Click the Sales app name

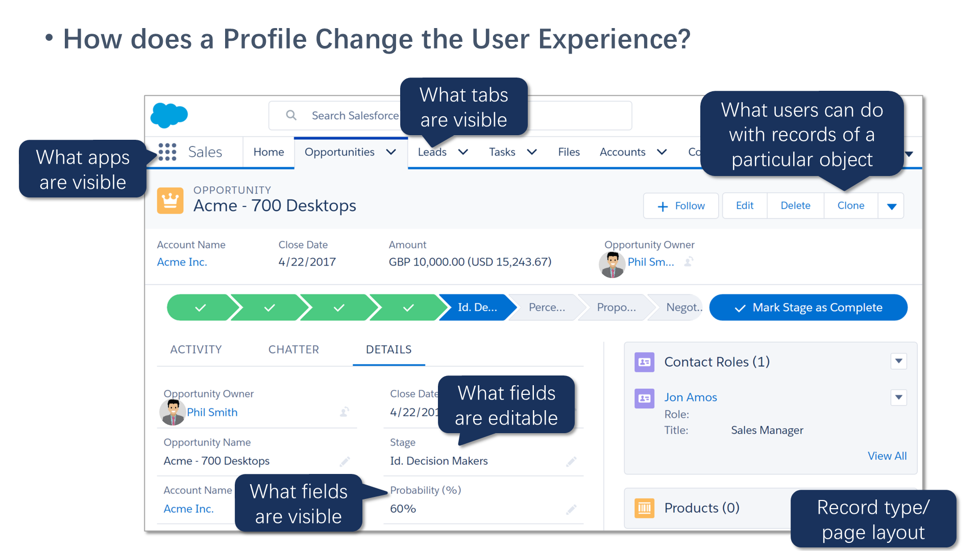coord(205,152)
